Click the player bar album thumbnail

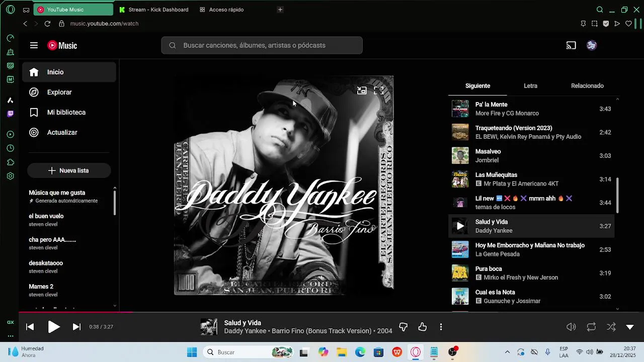[x=209, y=327]
